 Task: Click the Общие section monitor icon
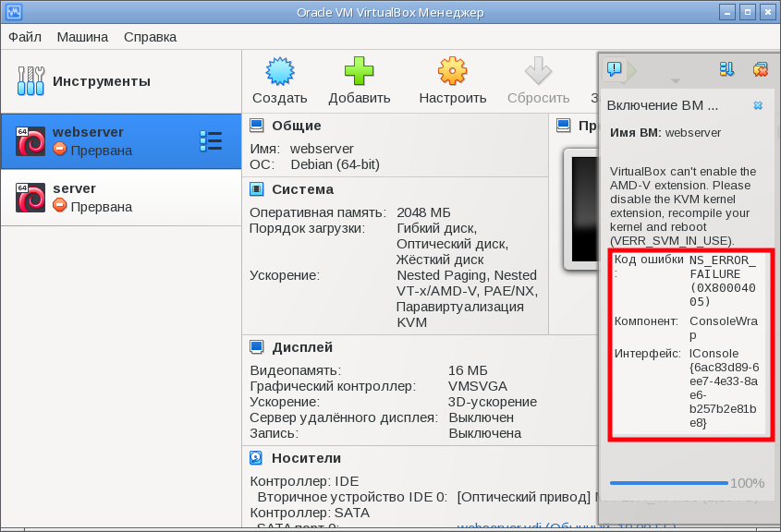[257, 126]
